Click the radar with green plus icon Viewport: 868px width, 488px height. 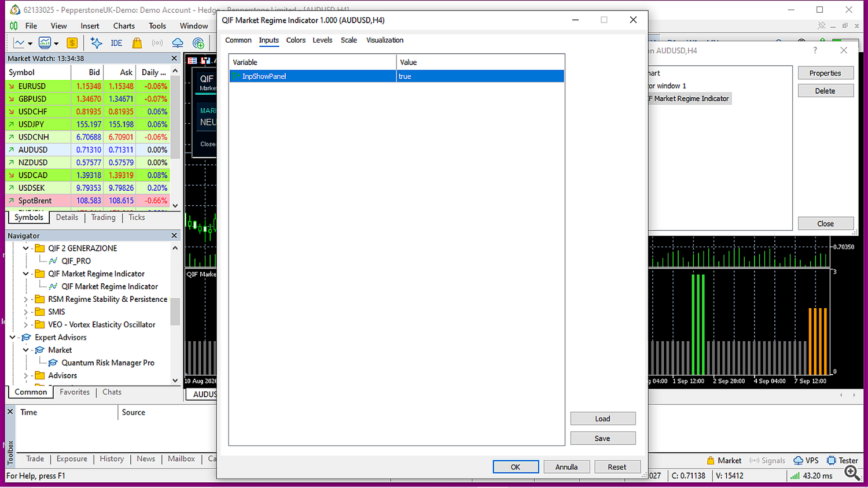pyautogui.click(x=198, y=43)
